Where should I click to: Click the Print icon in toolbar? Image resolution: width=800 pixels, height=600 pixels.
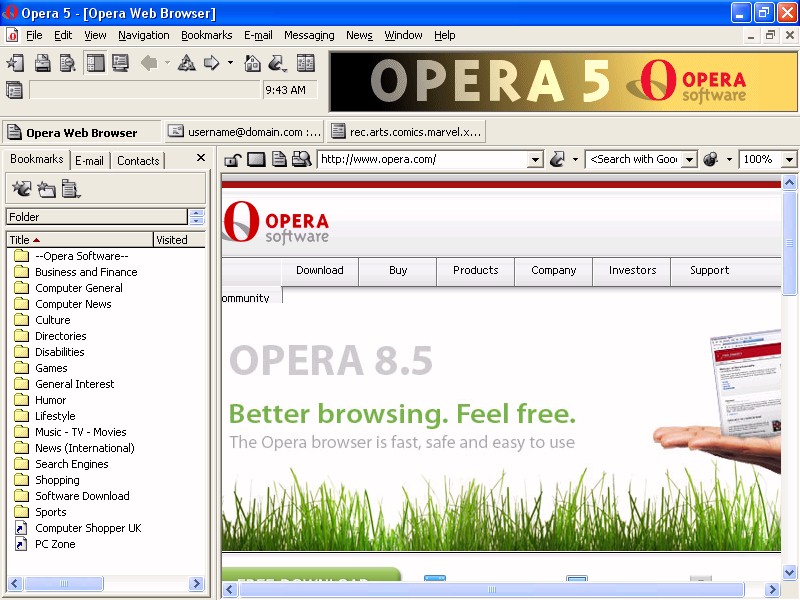(x=42, y=63)
